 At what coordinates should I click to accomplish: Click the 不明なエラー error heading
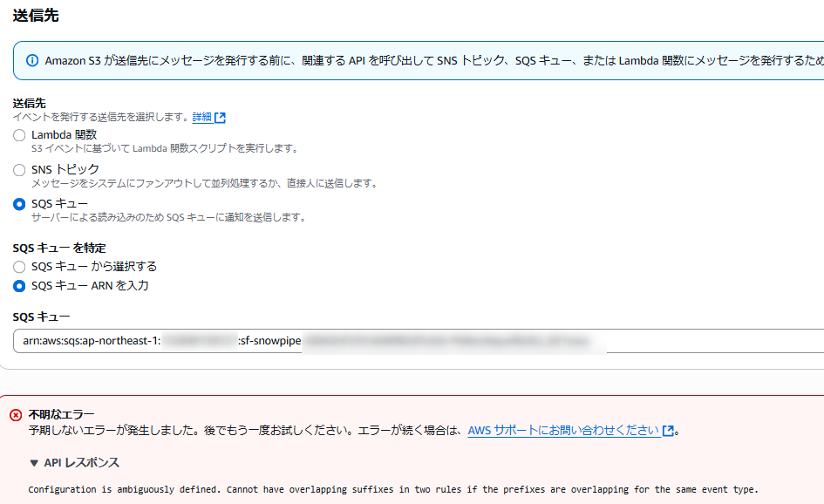[x=62, y=414]
